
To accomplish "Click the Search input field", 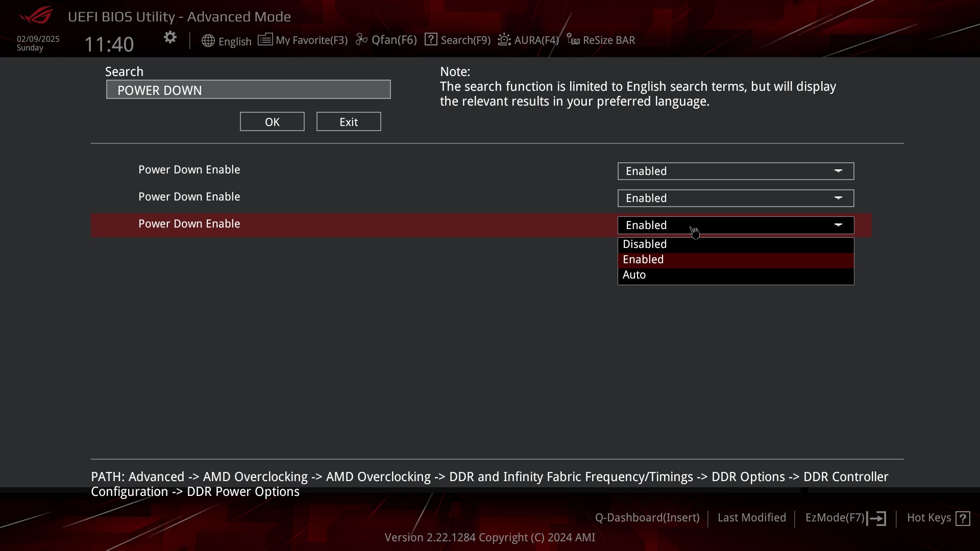I will [248, 90].
